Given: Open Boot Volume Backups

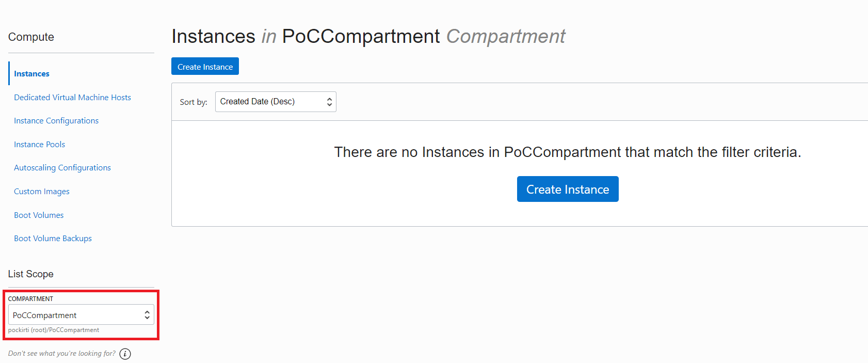Looking at the screenshot, I should 53,239.
